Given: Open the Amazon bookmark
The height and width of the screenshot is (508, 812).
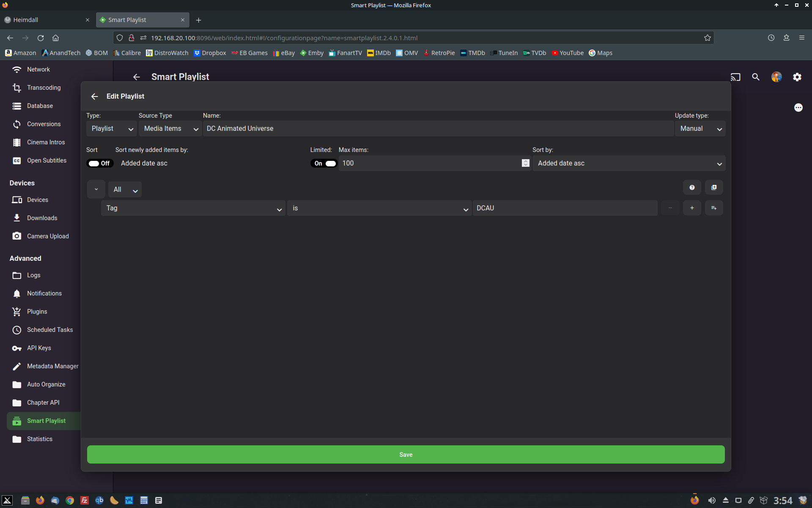Looking at the screenshot, I should point(21,53).
